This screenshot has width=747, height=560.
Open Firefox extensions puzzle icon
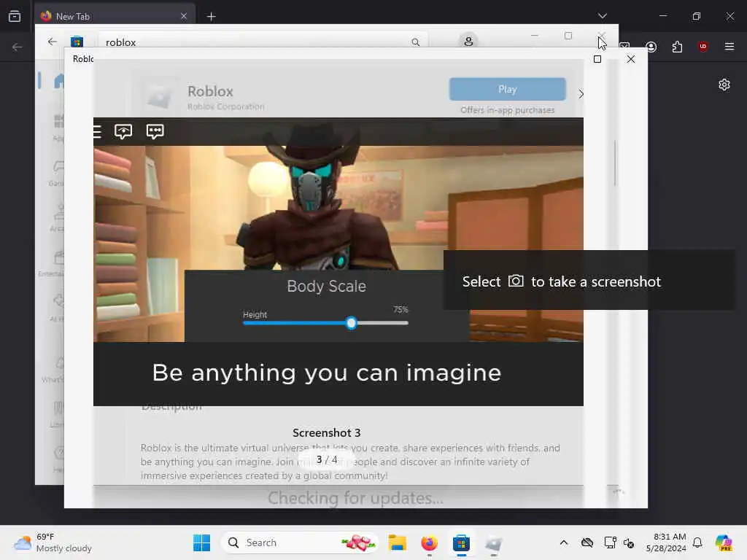(677, 47)
